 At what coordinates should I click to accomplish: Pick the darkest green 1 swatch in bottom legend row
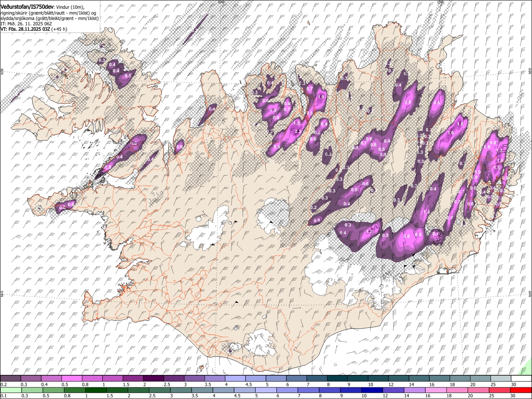coord(96,390)
